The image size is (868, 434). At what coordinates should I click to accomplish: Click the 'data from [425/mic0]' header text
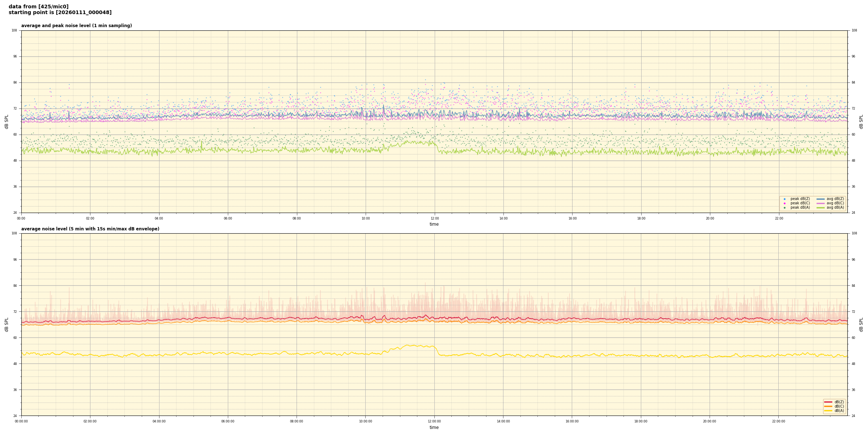point(38,7)
